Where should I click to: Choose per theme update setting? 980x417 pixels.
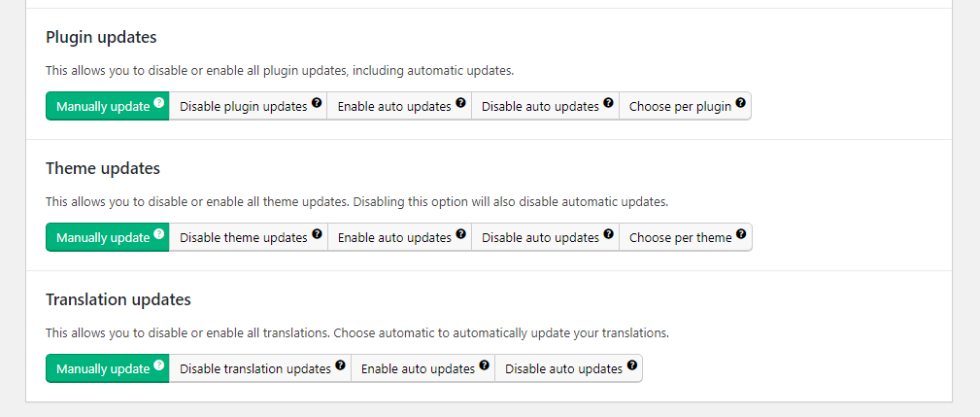tap(680, 237)
